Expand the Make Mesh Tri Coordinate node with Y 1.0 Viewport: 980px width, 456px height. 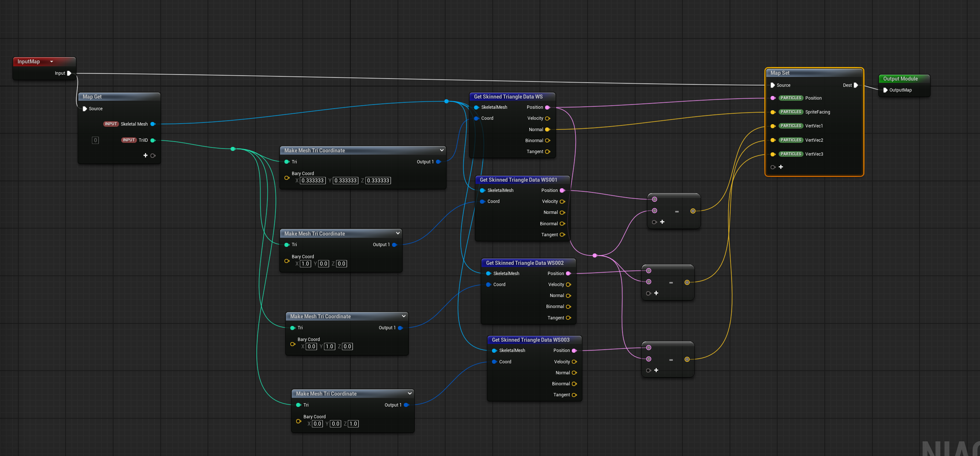(404, 316)
